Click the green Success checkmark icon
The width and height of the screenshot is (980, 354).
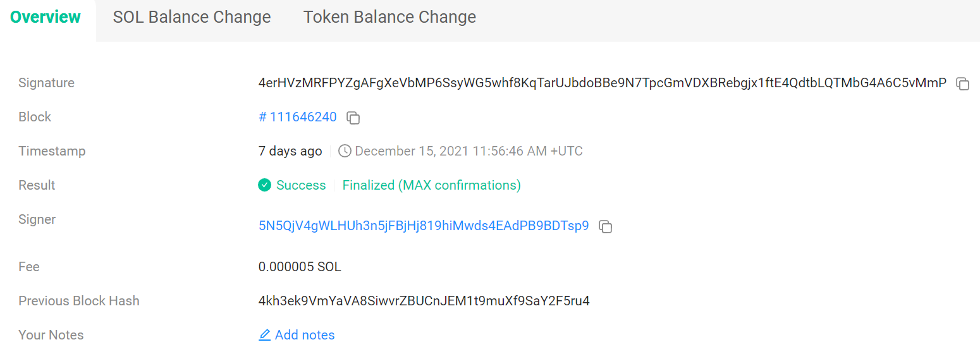pos(265,185)
